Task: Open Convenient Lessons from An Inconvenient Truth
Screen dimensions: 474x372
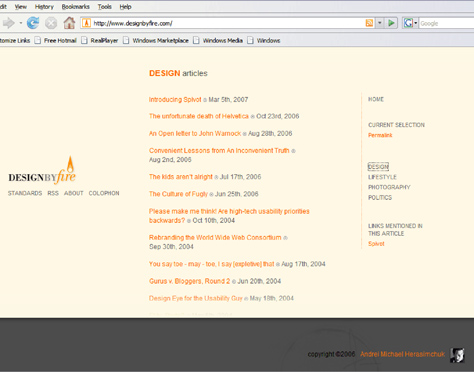Action: tap(219, 151)
